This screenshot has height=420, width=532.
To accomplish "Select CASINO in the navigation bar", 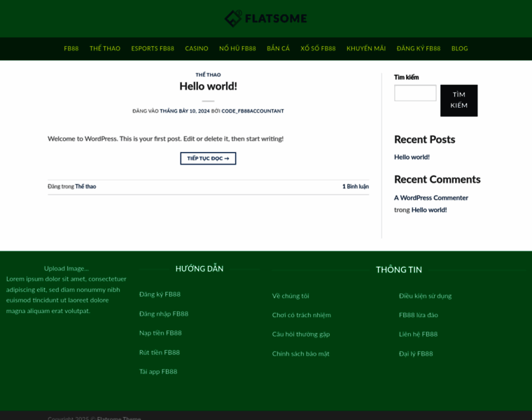I will click(x=197, y=48).
